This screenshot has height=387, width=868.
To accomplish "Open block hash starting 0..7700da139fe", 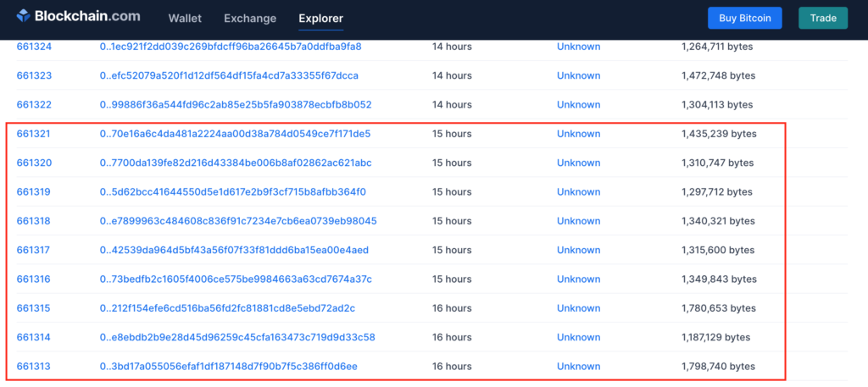I will pyautogui.click(x=236, y=163).
